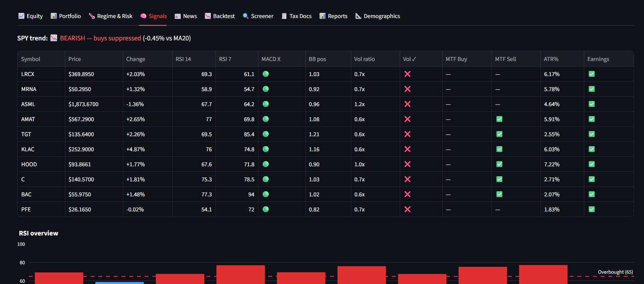The width and height of the screenshot is (644, 284).
Task: Click the blue RSI overview bar
Action: [x=119, y=283]
